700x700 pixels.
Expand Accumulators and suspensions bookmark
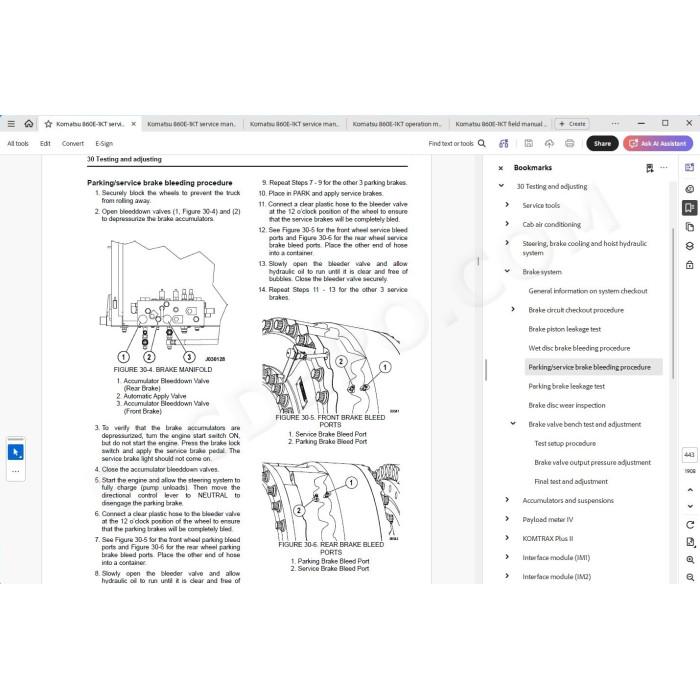507,500
